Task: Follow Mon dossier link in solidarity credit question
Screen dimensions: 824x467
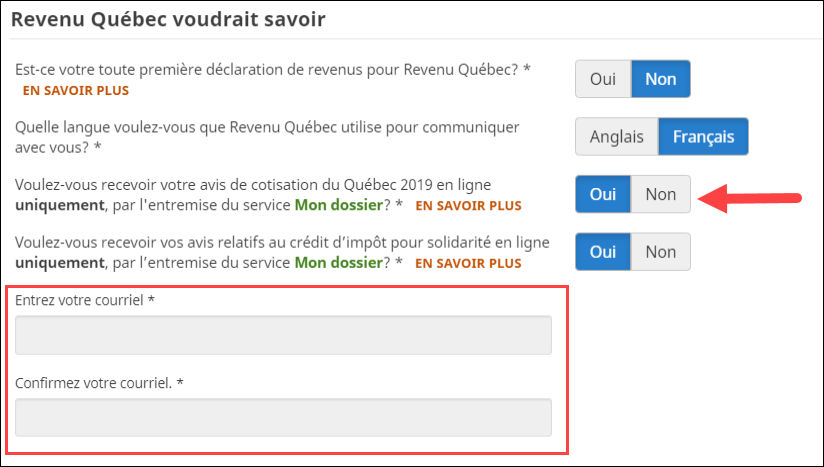Action: (338, 263)
